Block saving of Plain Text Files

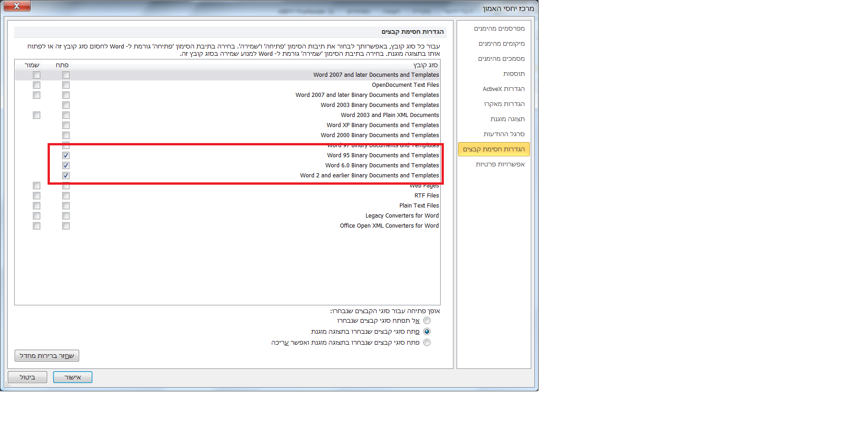[37, 206]
